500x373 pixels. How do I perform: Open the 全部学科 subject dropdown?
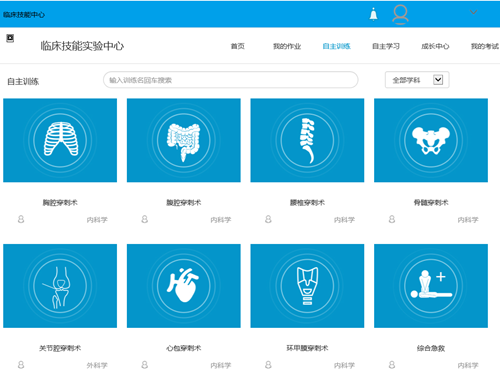(417, 80)
